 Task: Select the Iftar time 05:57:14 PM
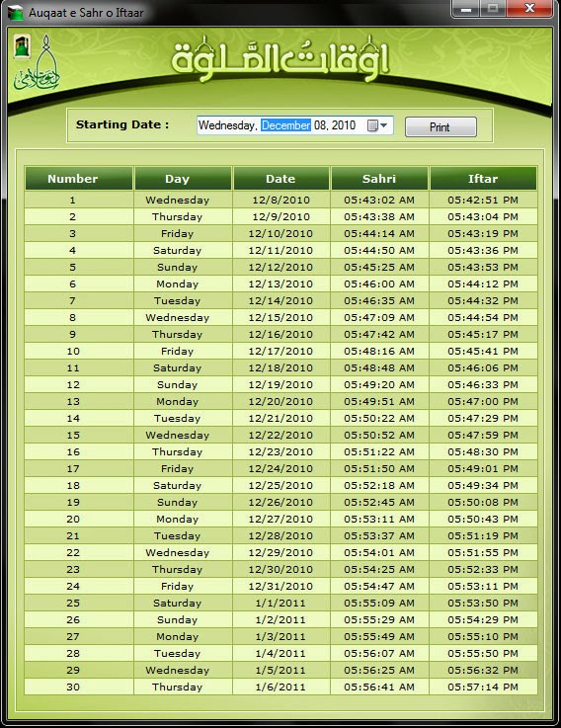483,687
